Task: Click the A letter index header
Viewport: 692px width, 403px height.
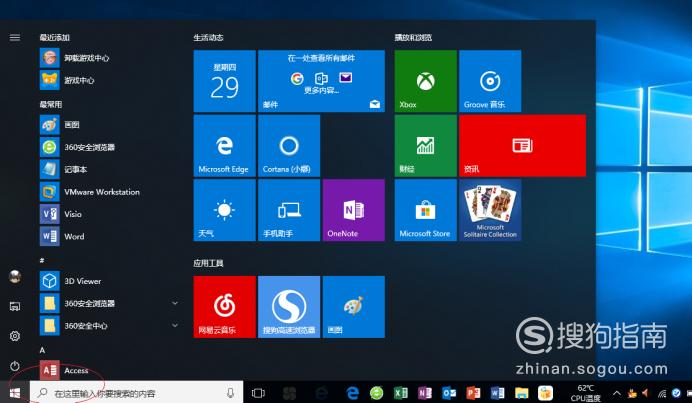Action: point(42,350)
